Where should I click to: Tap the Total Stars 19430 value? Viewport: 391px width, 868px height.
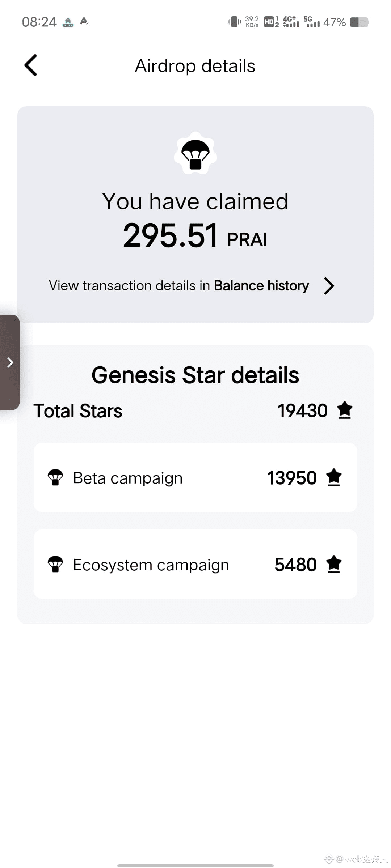click(303, 411)
